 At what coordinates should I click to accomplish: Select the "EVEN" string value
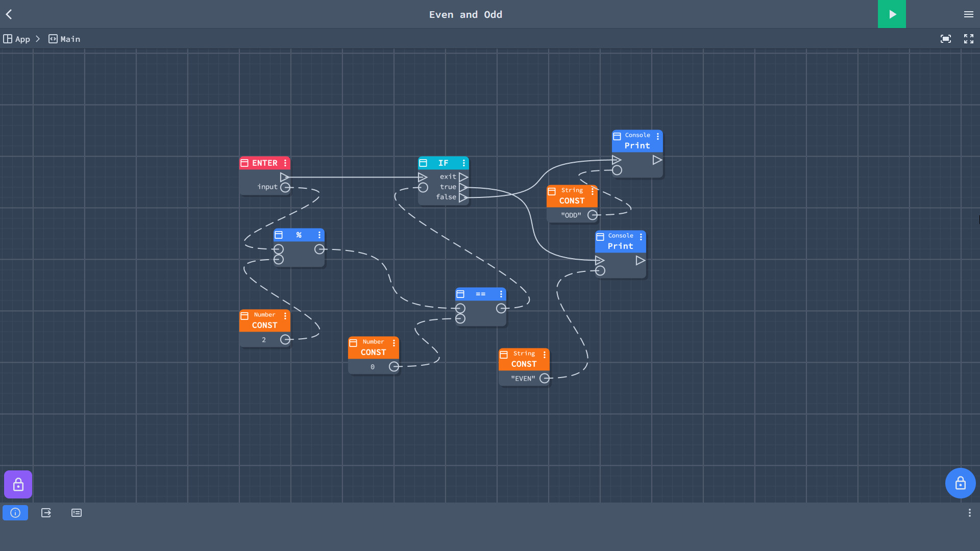click(x=523, y=379)
